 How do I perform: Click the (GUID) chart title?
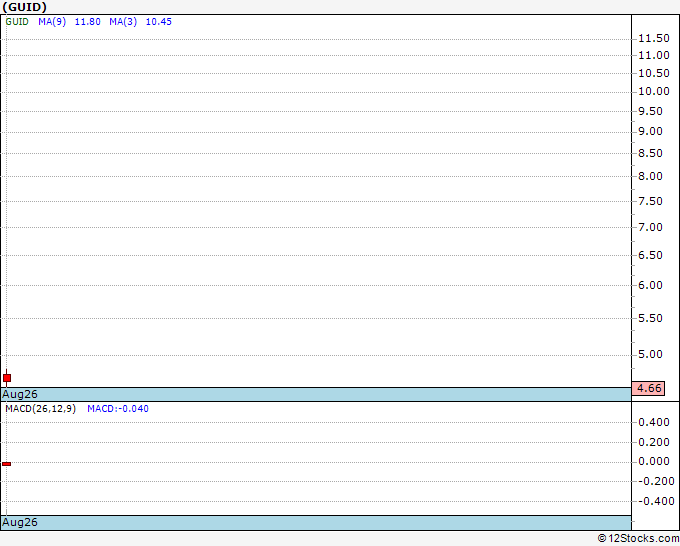coord(25,7)
